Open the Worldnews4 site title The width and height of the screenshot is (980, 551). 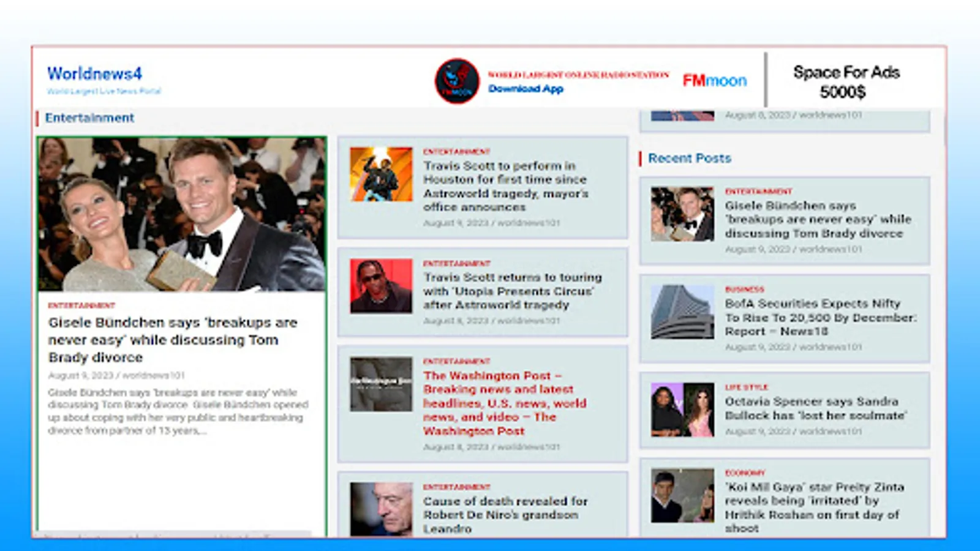coord(94,74)
